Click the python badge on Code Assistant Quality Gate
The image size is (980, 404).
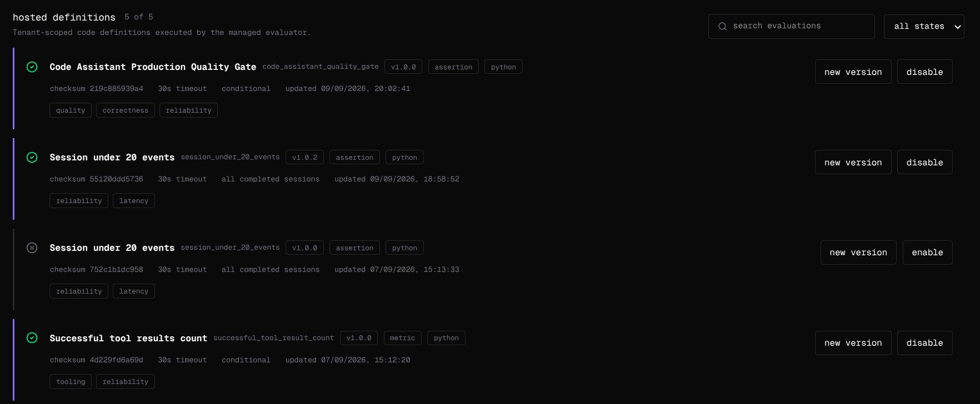pyautogui.click(x=503, y=67)
